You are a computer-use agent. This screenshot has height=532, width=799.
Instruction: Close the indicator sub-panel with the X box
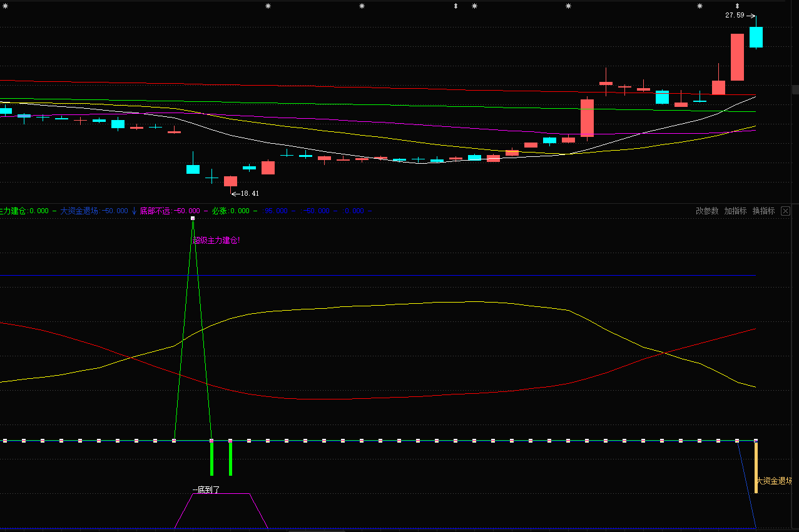786,211
